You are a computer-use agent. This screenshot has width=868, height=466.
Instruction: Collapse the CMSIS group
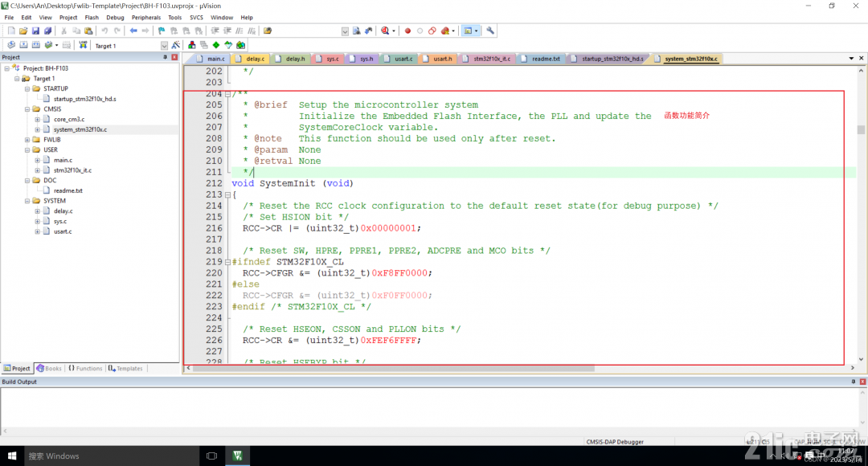[27, 109]
